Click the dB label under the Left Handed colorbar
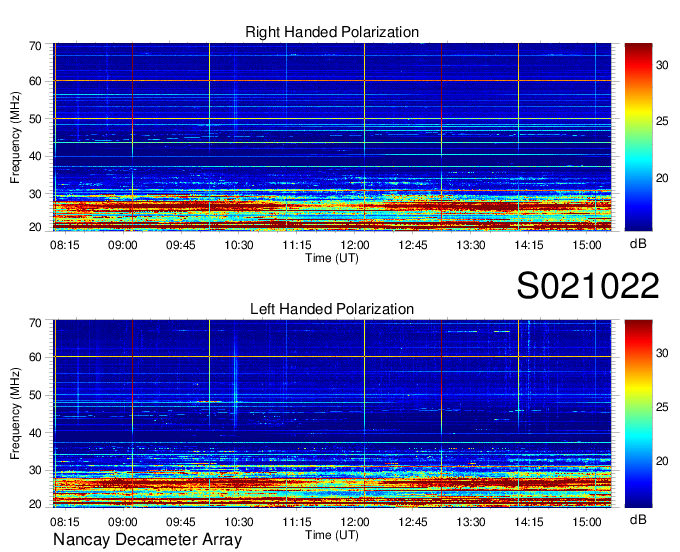The width and height of the screenshot is (680, 552). click(638, 519)
